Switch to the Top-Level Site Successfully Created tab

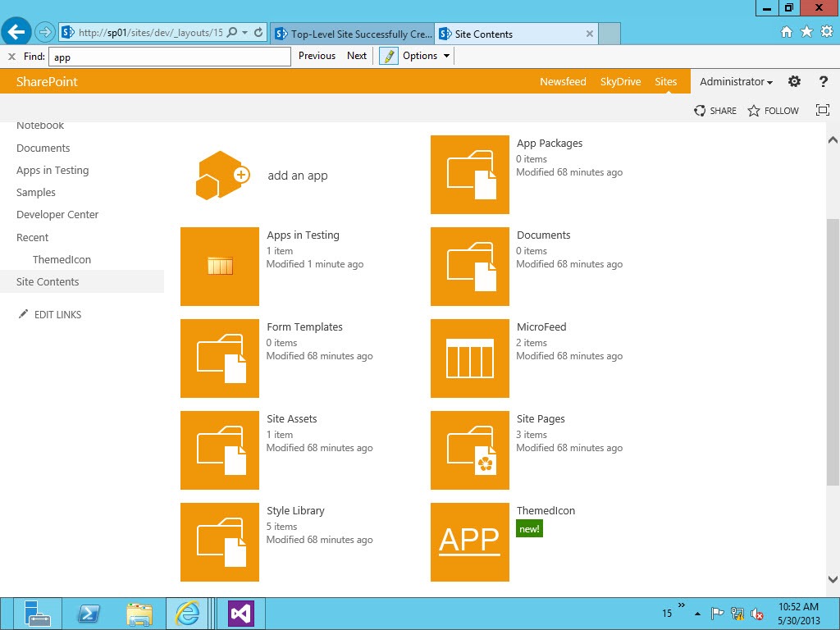tap(353, 34)
